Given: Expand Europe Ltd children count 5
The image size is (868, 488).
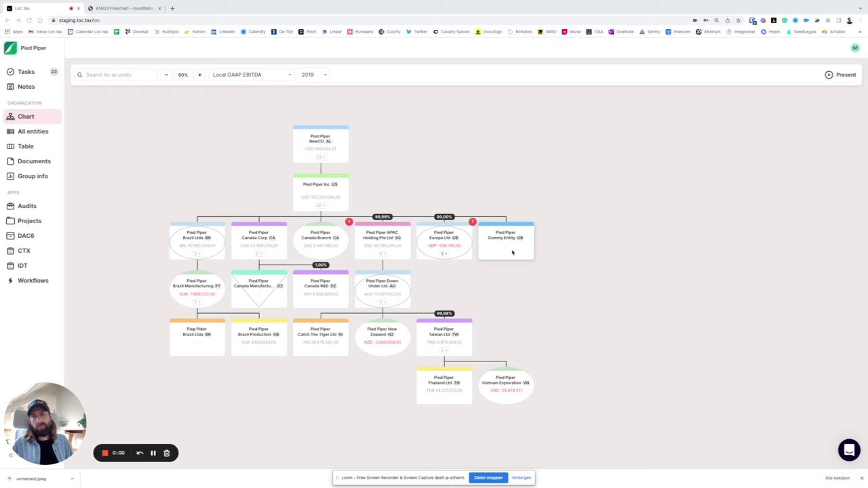Looking at the screenshot, I should [x=443, y=253].
